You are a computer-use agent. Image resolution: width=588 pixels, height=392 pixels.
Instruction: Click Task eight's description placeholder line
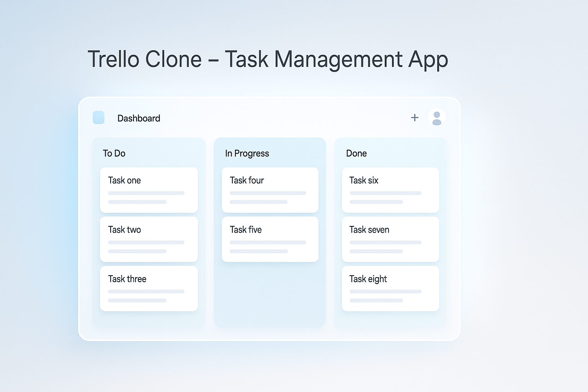pyautogui.click(x=385, y=292)
